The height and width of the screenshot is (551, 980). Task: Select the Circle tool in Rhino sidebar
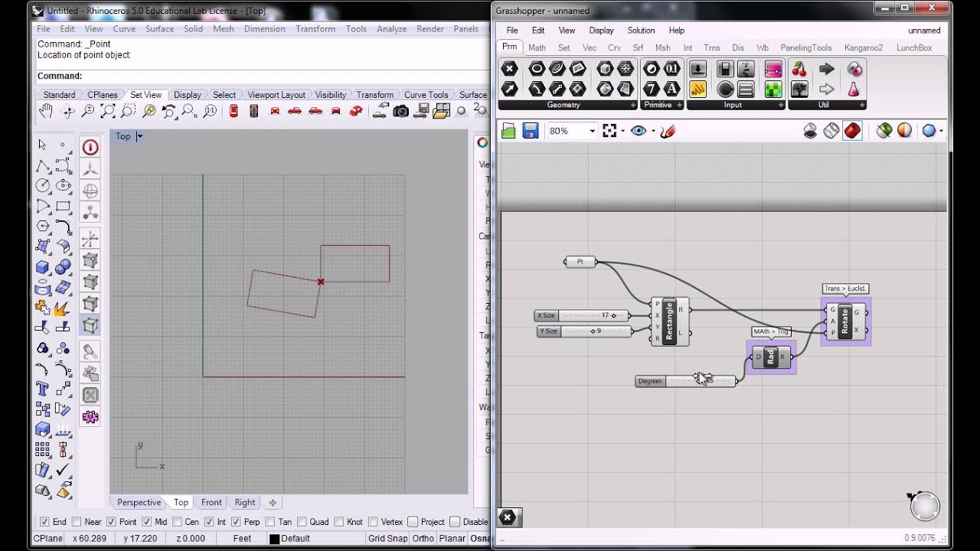(42, 186)
